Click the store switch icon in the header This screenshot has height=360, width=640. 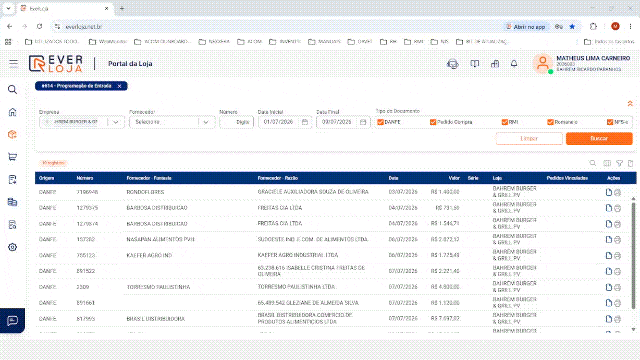click(x=495, y=64)
